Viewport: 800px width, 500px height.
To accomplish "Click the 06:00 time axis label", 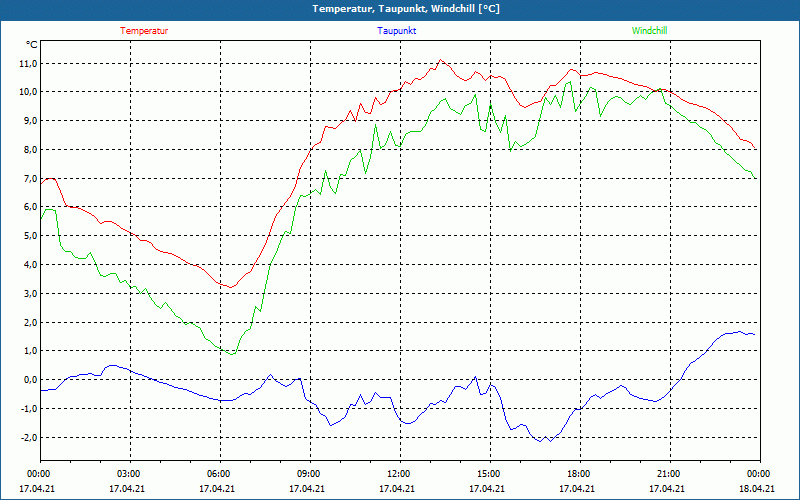I will click(220, 474).
